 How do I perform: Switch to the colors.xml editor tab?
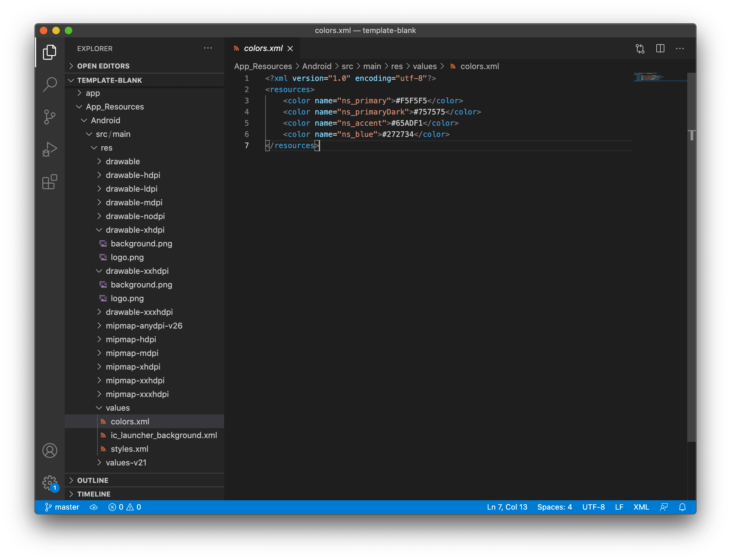pos(263,48)
